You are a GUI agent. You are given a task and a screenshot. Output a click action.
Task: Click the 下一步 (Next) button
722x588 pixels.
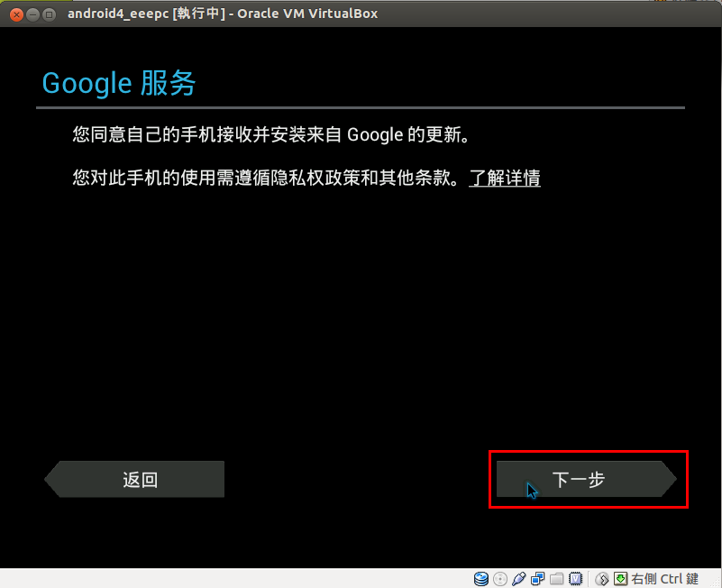point(586,479)
